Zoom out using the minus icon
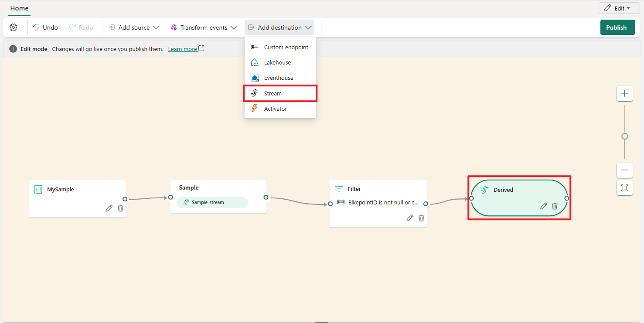This screenshot has height=323, width=644. 624,170
